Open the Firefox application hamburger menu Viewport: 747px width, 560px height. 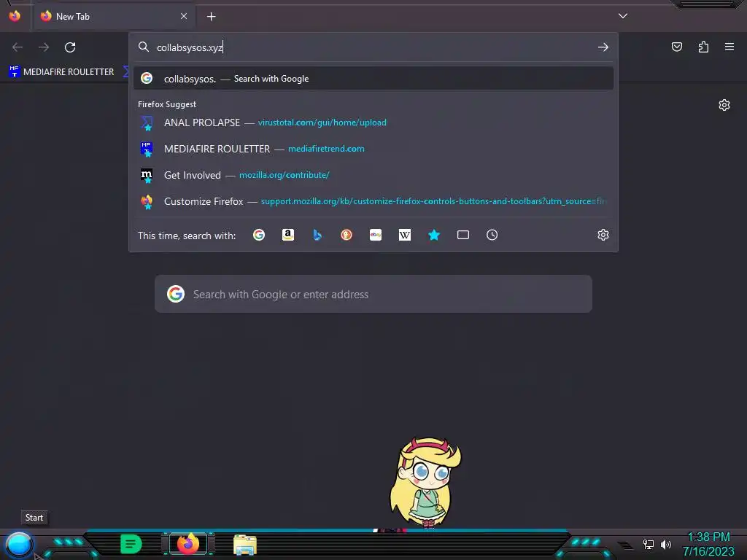tap(729, 47)
